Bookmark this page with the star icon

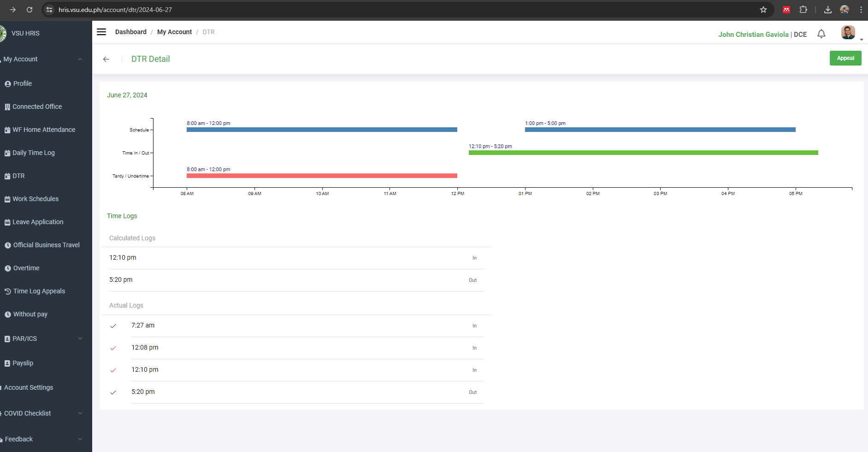click(x=763, y=10)
